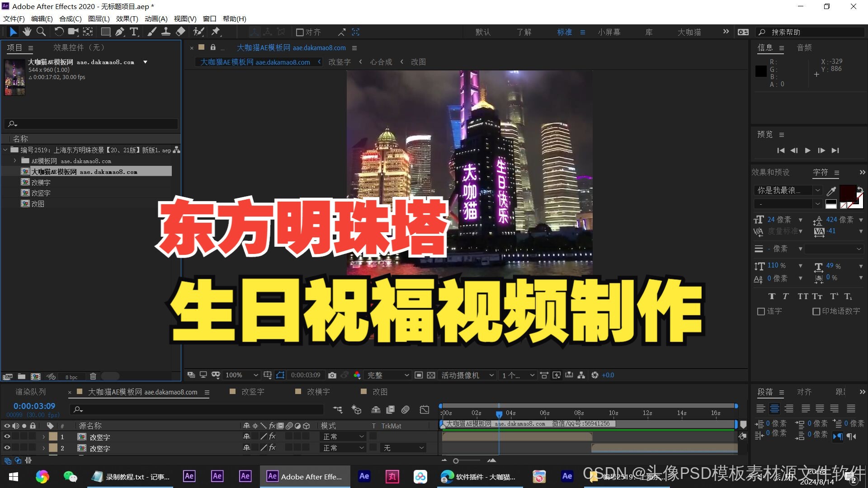The width and height of the screenshot is (868, 488).
Task: Select the 小屏幕 workspace
Action: tap(609, 32)
